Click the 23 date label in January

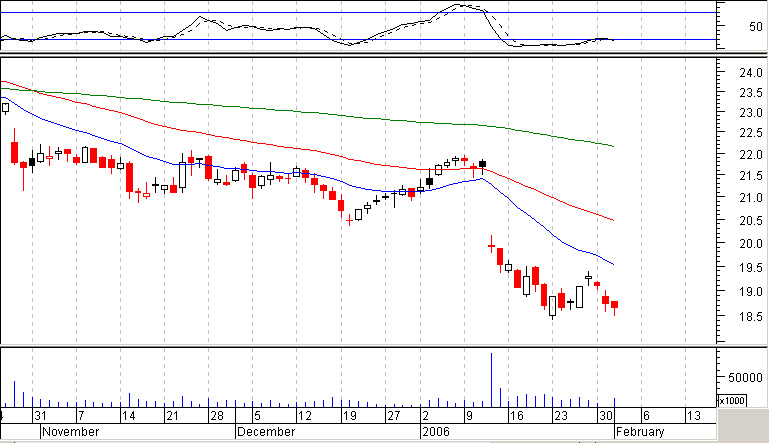[561, 416]
